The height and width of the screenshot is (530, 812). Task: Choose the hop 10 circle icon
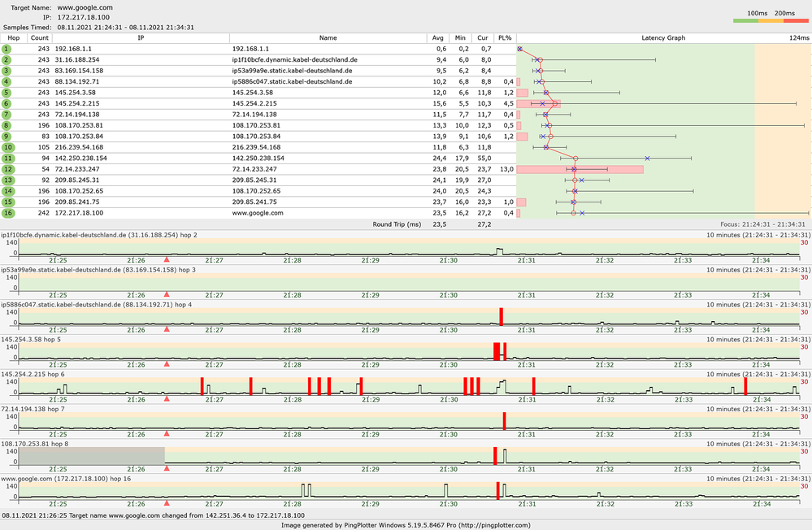[8, 147]
